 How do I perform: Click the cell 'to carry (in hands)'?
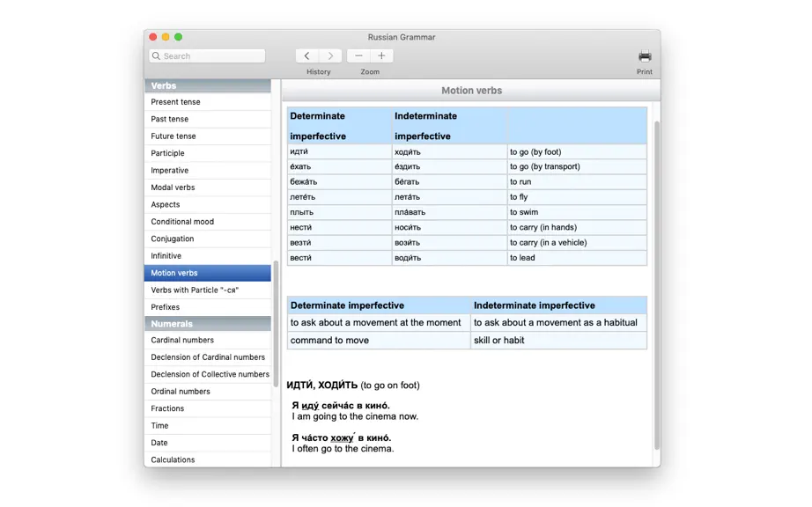[577, 227]
